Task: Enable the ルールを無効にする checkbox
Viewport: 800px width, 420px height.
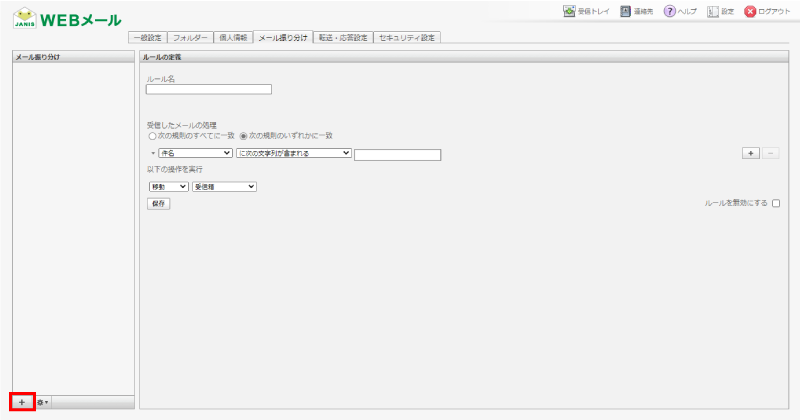Action: coord(776,203)
